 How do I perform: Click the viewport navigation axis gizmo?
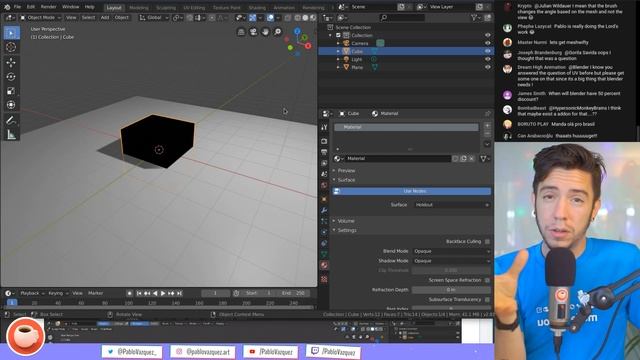(x=298, y=41)
